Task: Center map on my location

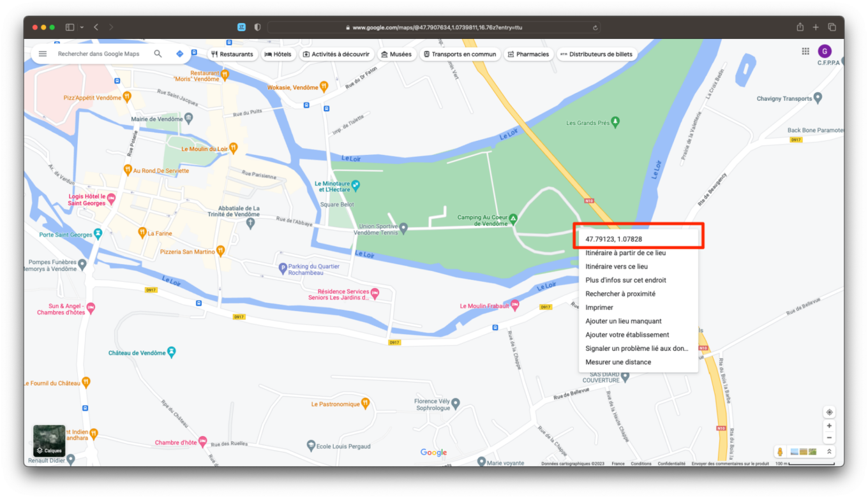Action: pos(829,412)
